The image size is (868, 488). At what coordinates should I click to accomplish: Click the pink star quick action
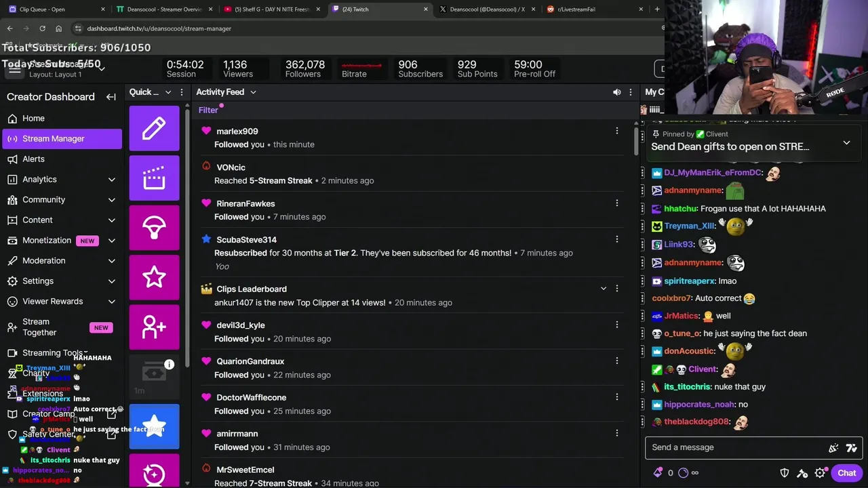[x=154, y=277]
